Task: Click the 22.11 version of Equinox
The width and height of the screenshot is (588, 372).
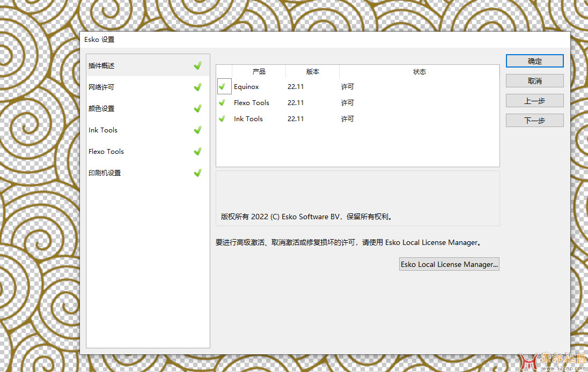Action: [x=296, y=86]
